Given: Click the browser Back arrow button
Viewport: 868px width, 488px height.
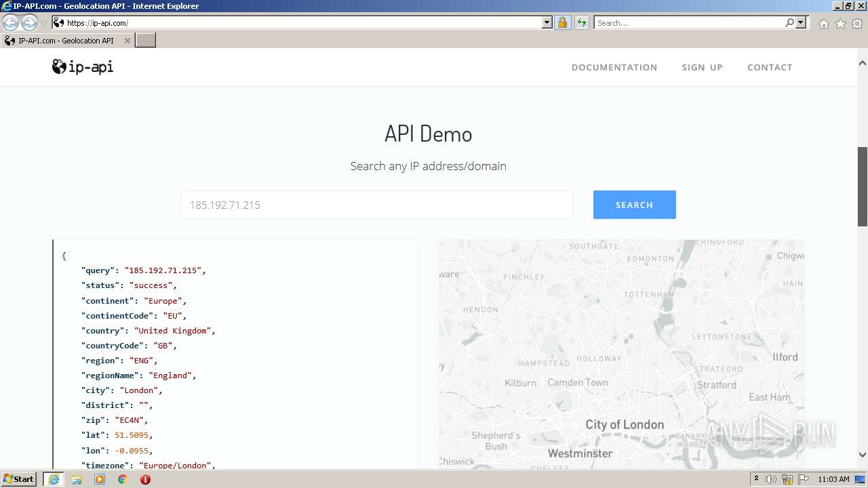Looking at the screenshot, I should click(x=11, y=22).
